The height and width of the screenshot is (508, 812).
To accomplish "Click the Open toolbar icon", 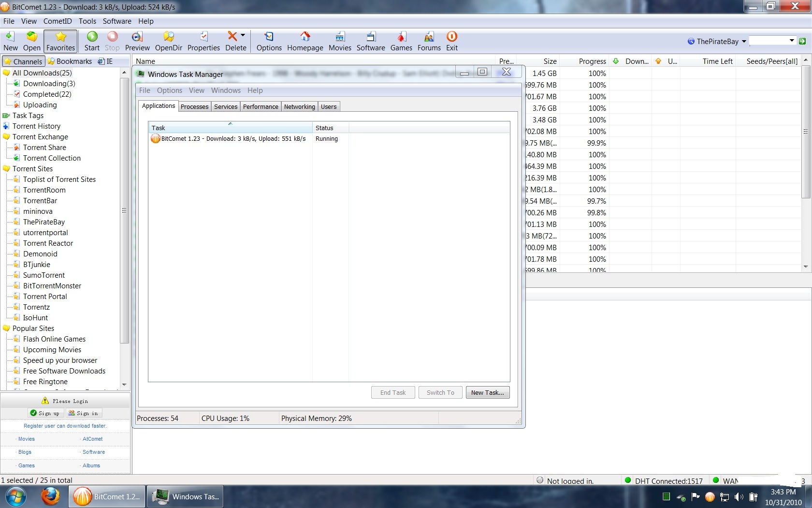I will [x=31, y=41].
